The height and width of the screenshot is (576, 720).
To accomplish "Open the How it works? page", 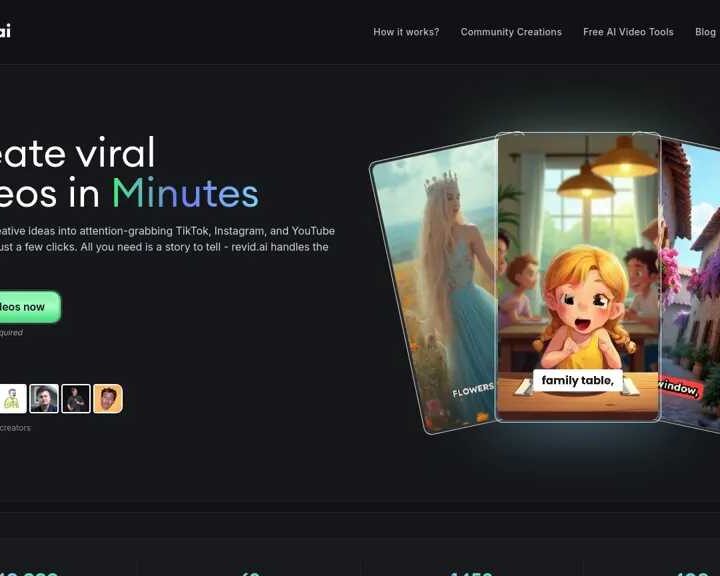I will tap(406, 32).
